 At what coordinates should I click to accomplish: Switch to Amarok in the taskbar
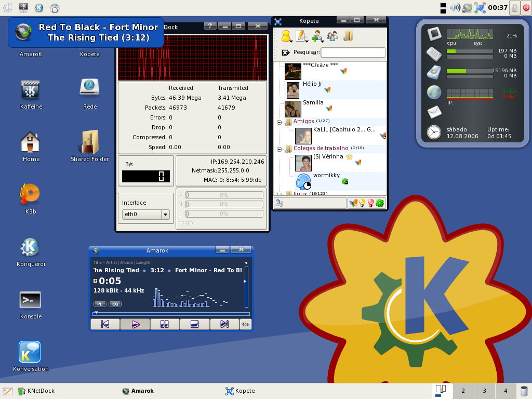click(x=138, y=391)
